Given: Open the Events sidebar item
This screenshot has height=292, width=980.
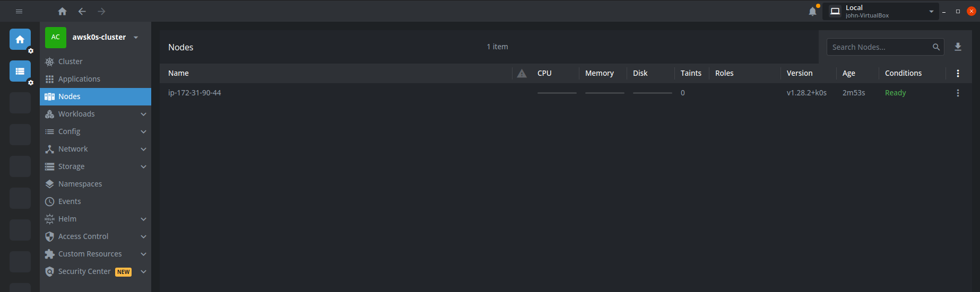Looking at the screenshot, I should pyautogui.click(x=70, y=201).
